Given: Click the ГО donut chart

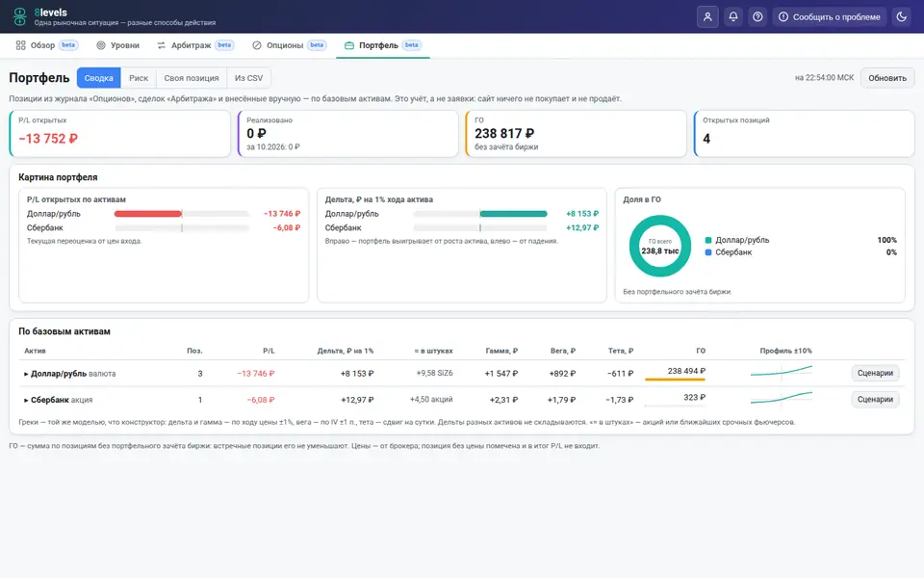Looking at the screenshot, I should (660, 246).
